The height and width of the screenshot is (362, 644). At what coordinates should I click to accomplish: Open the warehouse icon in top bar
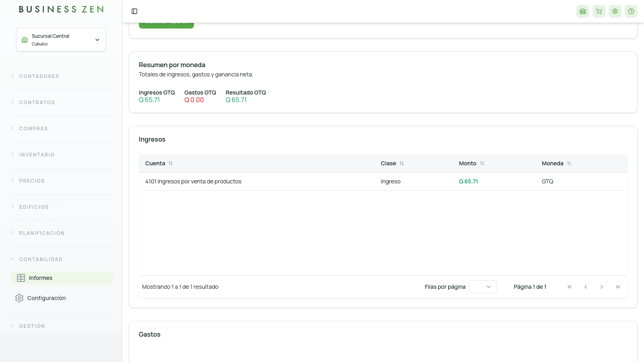click(583, 11)
